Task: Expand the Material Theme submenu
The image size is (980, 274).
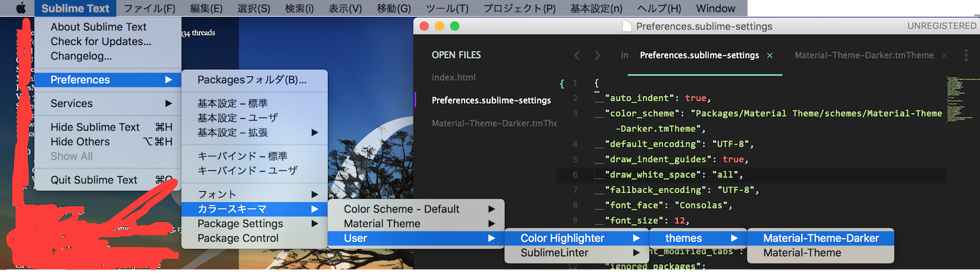Action: (416, 223)
